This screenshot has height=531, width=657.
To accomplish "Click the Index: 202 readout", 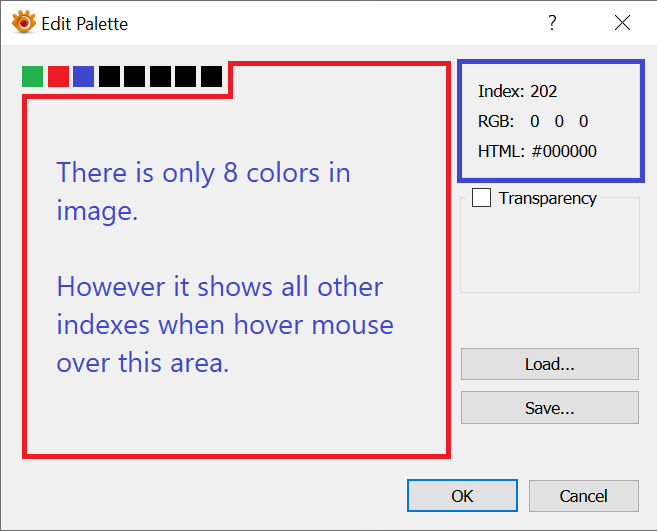I will (517, 91).
